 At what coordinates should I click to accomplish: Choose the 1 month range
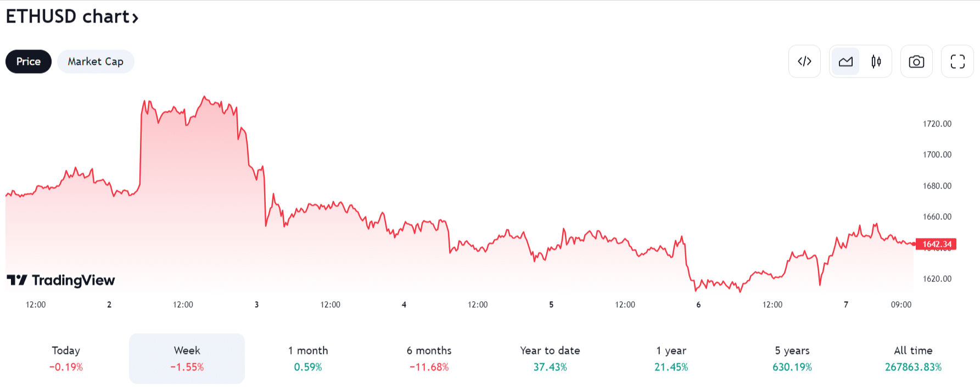pos(308,358)
